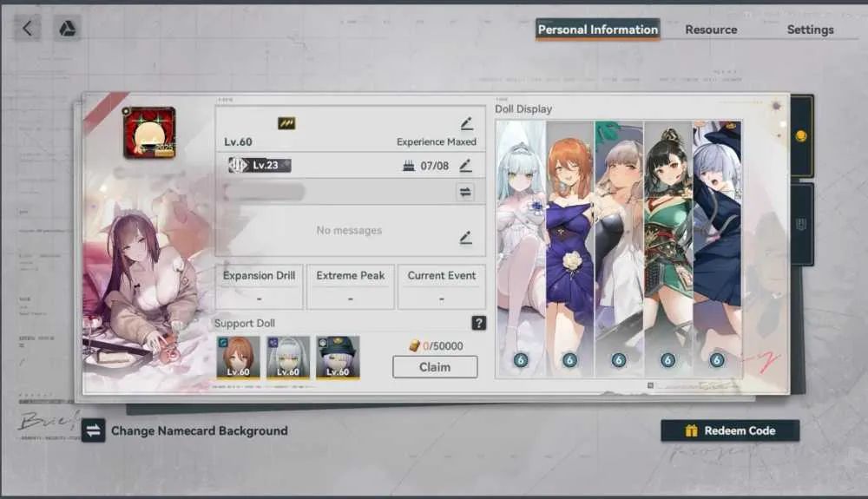Open the Settings tab
The image size is (868, 499).
click(810, 30)
